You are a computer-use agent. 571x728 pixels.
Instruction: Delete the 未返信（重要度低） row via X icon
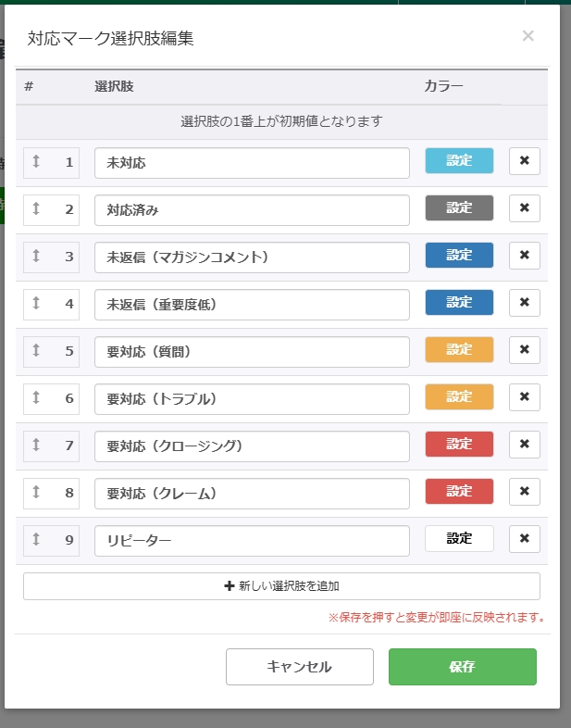[x=524, y=303]
